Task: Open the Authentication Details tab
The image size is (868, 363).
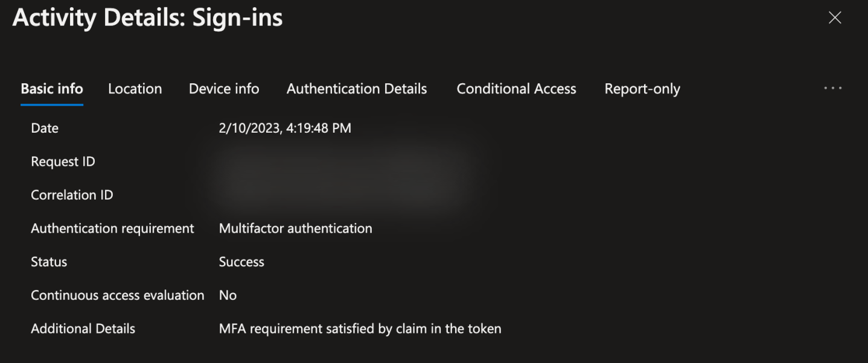Action: click(x=356, y=88)
